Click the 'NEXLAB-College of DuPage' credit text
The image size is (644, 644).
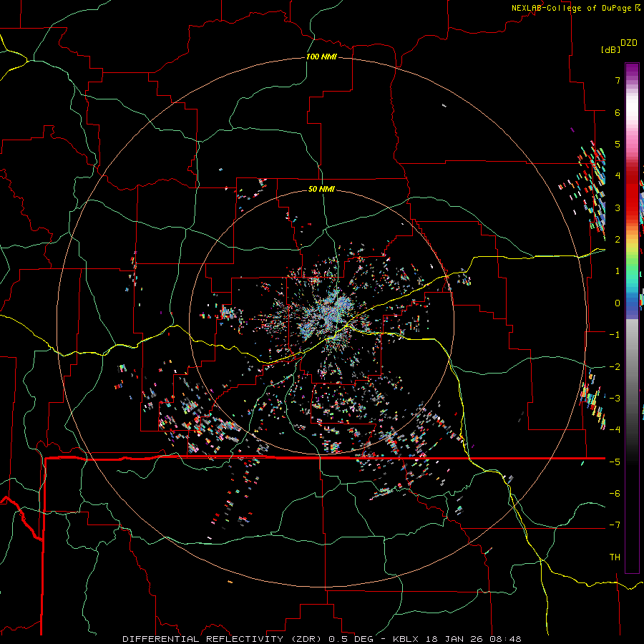(x=572, y=8)
